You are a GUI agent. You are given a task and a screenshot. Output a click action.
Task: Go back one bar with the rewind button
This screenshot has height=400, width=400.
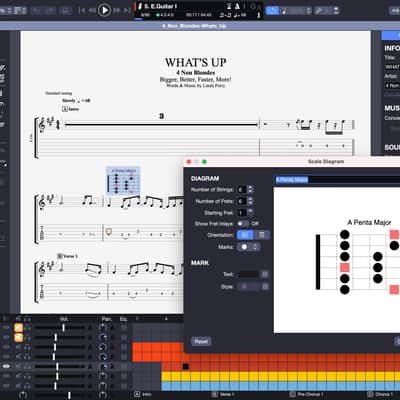(x=92, y=10)
